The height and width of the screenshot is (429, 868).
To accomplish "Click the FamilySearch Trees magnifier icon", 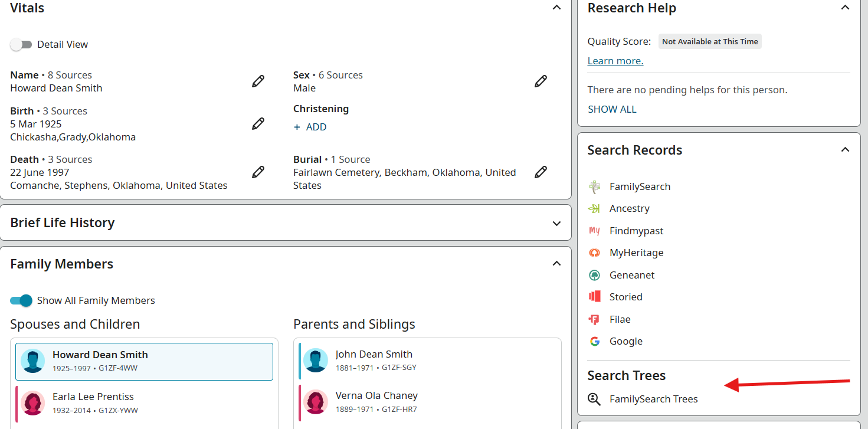I will pyautogui.click(x=594, y=399).
